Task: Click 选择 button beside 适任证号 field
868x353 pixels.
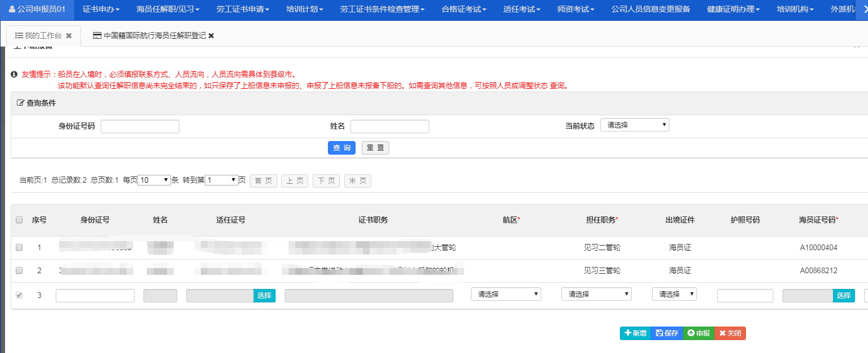Action: click(x=264, y=296)
